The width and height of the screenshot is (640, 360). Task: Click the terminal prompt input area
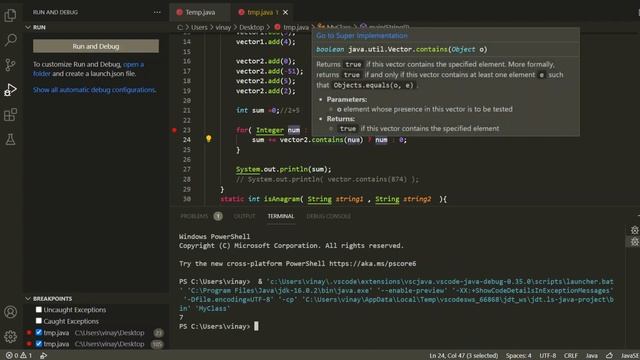coord(256,327)
